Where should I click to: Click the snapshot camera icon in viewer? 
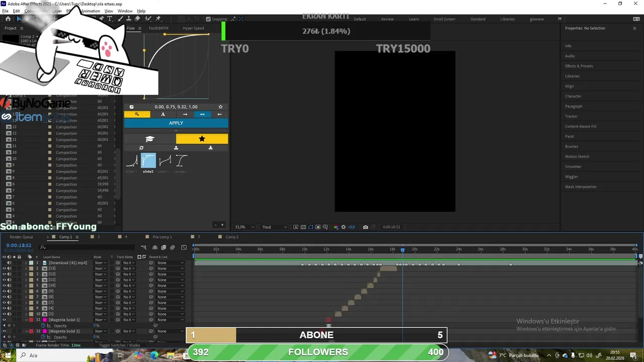(365, 227)
